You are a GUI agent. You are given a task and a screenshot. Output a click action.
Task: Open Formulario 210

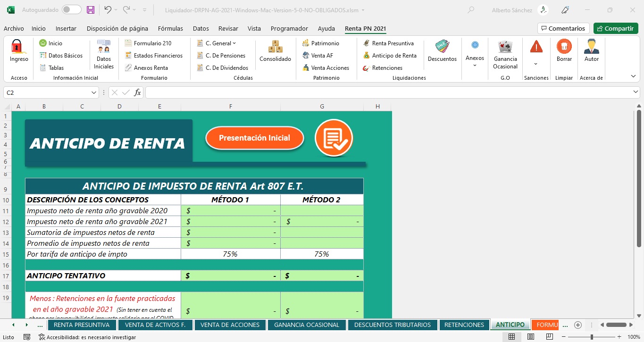tap(148, 43)
